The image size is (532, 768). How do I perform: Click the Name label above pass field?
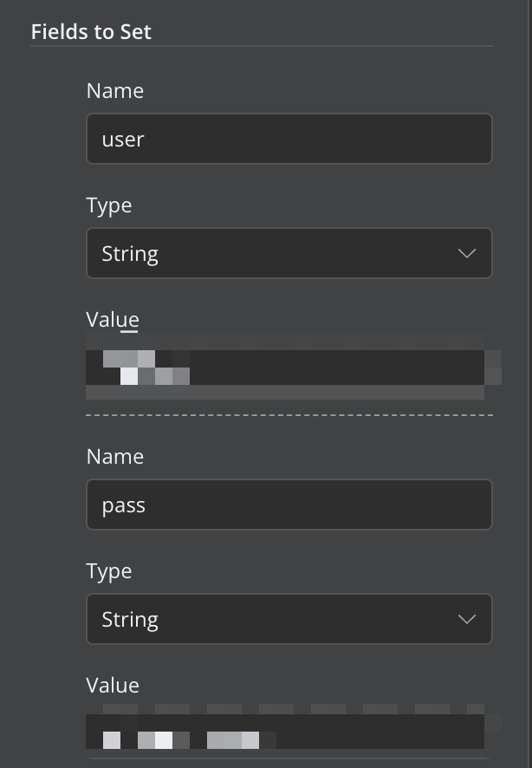point(114,457)
